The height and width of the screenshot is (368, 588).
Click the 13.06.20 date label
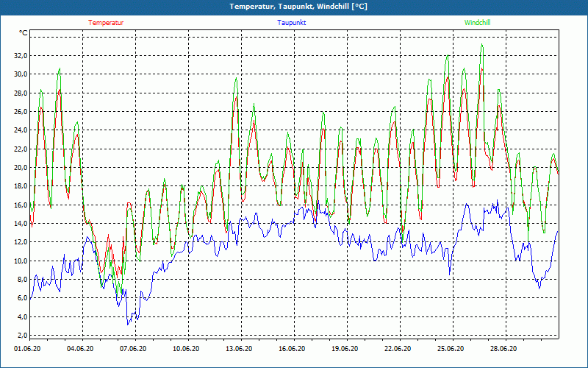pos(239,349)
